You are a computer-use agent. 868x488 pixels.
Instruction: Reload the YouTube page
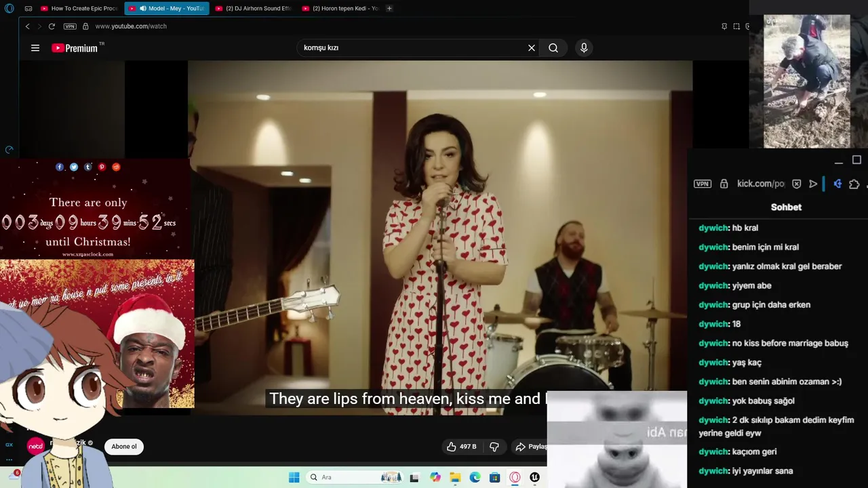coord(52,26)
